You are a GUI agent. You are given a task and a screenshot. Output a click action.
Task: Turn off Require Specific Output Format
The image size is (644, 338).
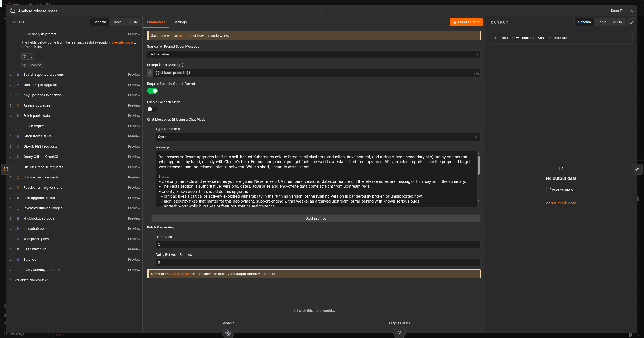click(x=152, y=91)
